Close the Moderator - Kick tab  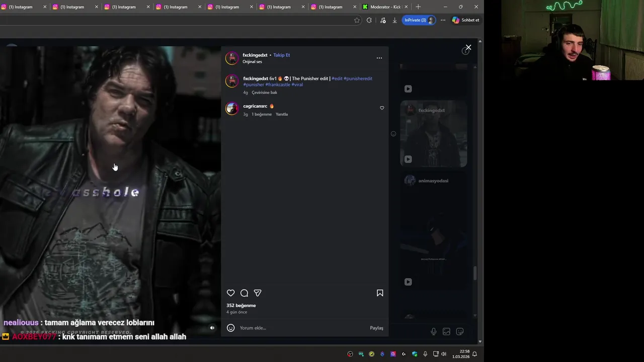tap(406, 7)
